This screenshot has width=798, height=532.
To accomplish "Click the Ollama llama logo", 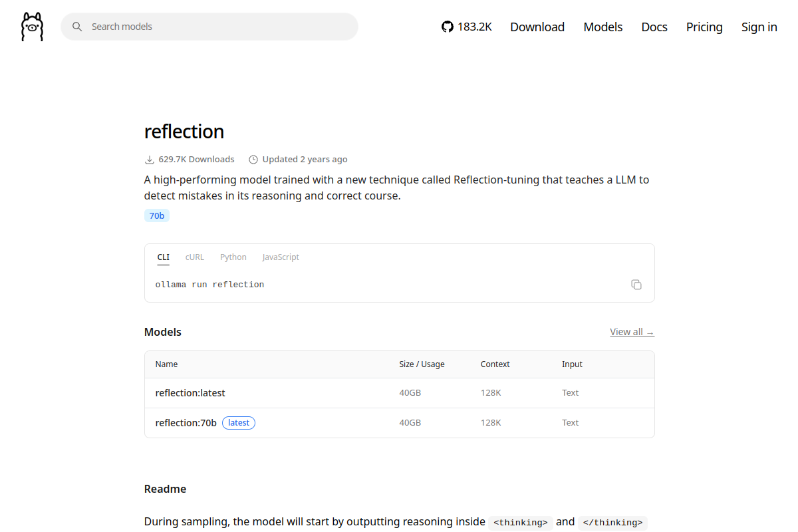I will (x=32, y=27).
